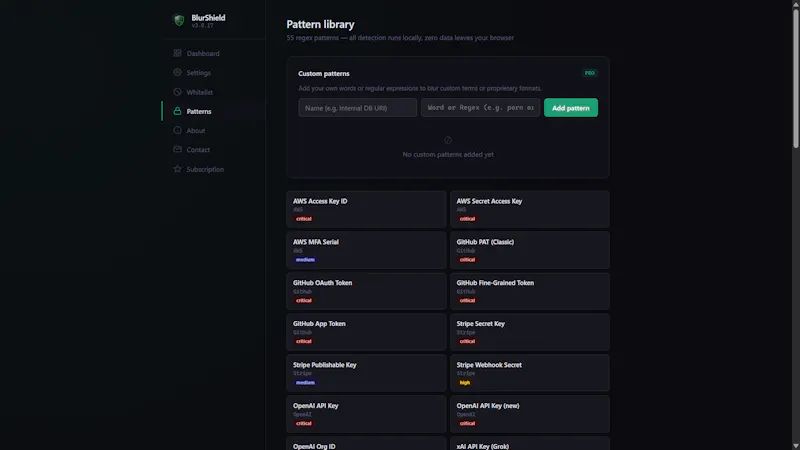Viewport: 800px width, 450px height.
Task: Select the GitHub Fine-Grained Token card
Action: [x=530, y=291]
